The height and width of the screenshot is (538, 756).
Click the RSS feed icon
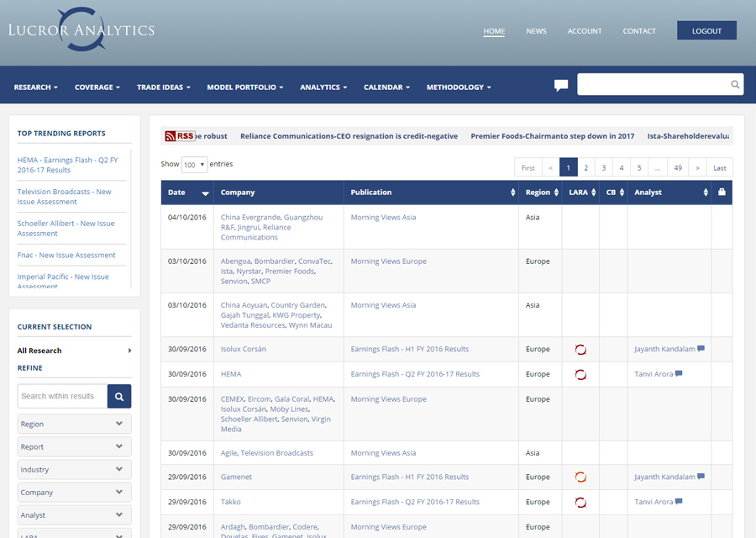pyautogui.click(x=180, y=136)
